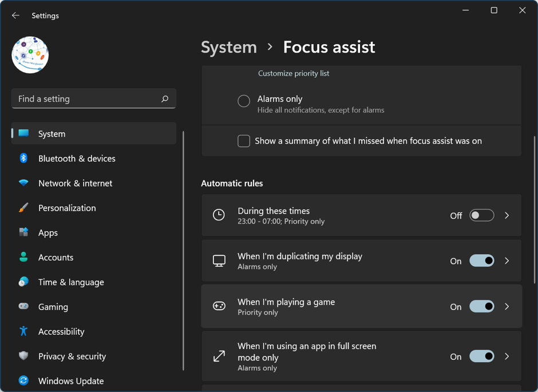Select the Alarms only radio button
The image size is (538, 392).
click(x=244, y=101)
